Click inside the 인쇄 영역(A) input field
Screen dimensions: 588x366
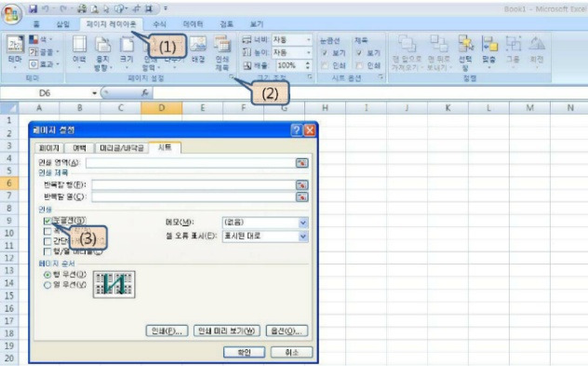coord(191,163)
